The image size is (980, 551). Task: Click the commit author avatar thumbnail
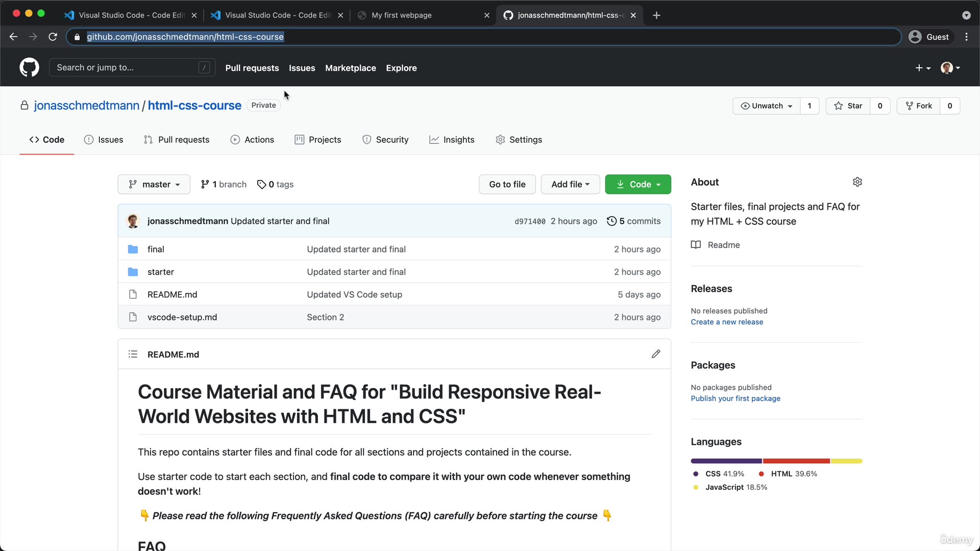(x=133, y=221)
